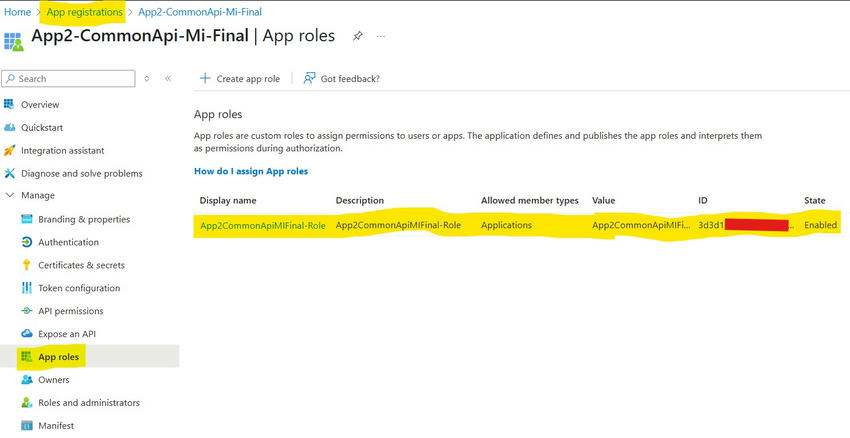The width and height of the screenshot is (850, 438).
Task: Click the app registration icon beside title
Action: coord(14,42)
